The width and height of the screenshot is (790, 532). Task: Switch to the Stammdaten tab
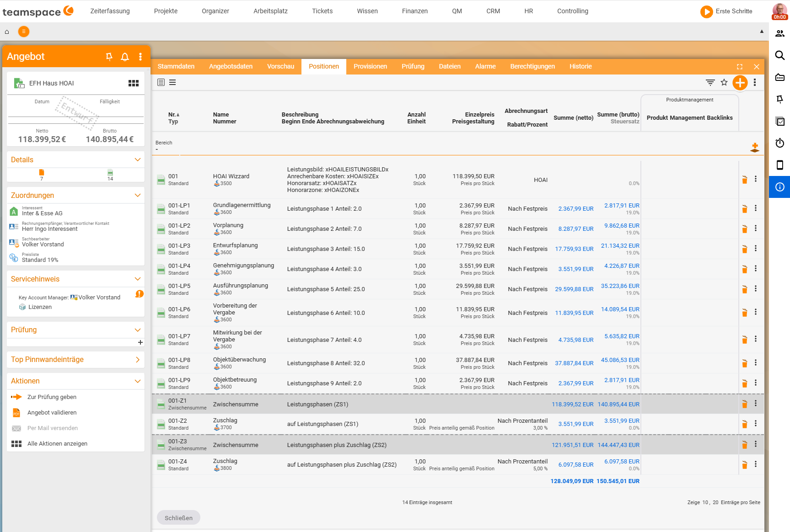tap(176, 67)
